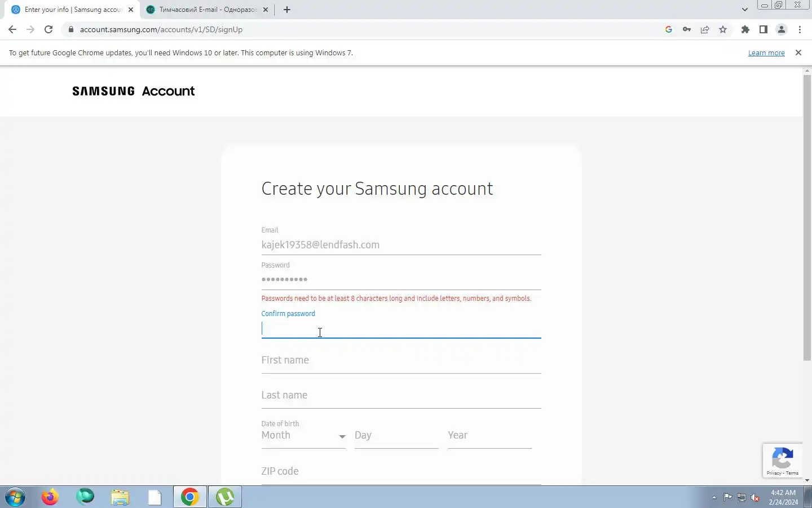Open the tab search chevron
This screenshot has width=812, height=508.
pos(745,10)
